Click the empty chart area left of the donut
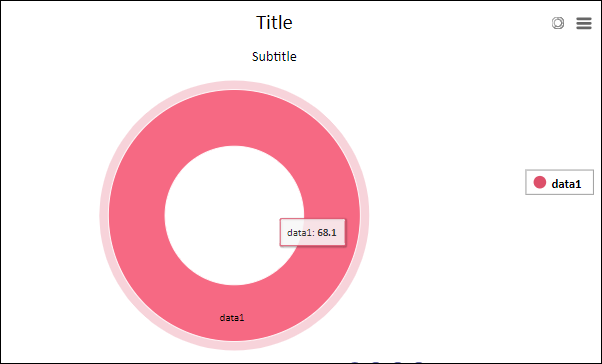 50,215
